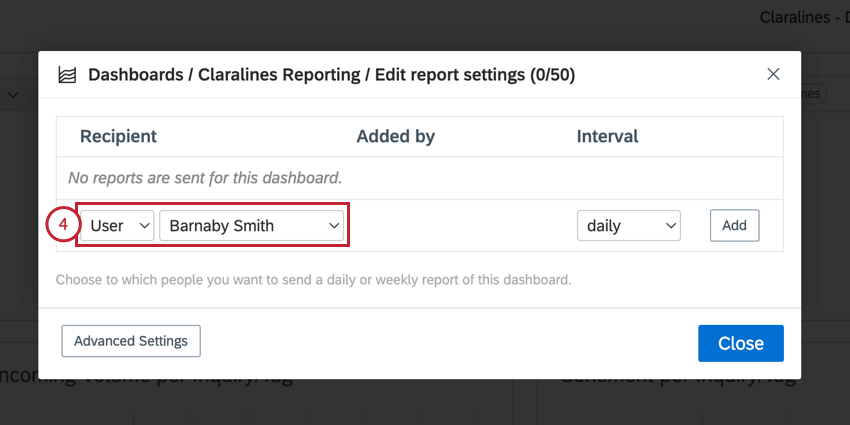Click the Added by column header

click(x=395, y=137)
